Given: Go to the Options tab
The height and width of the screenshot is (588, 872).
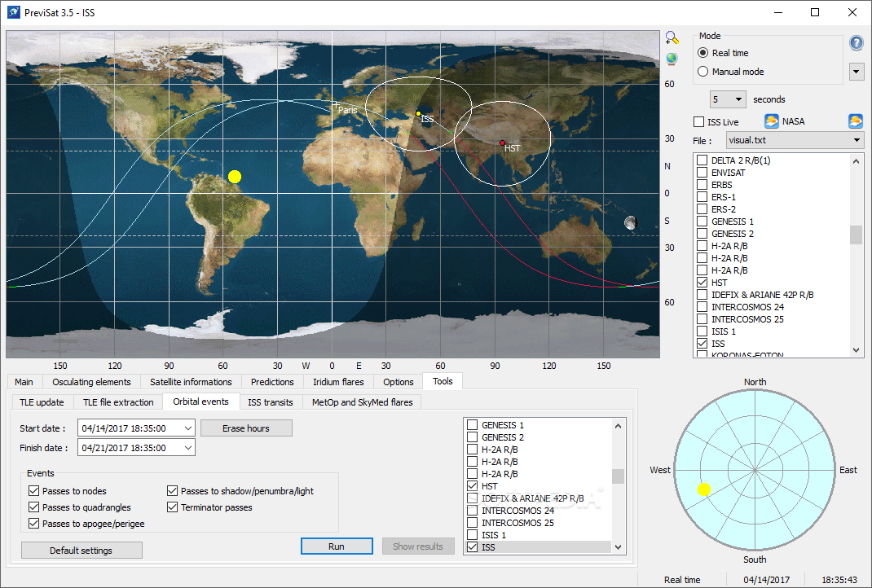Looking at the screenshot, I should pyautogui.click(x=399, y=382).
